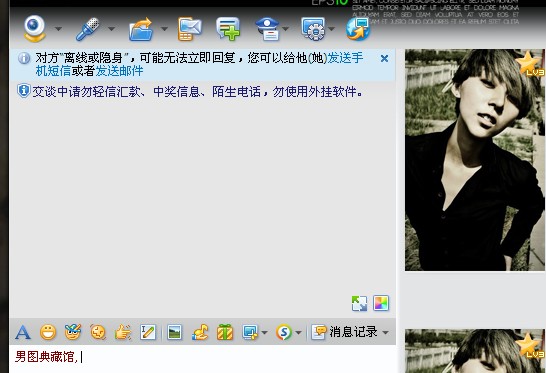The width and height of the screenshot is (546, 373).
Task: Take a screenshot with the screen capture icon
Action: pyautogui.click(x=250, y=333)
